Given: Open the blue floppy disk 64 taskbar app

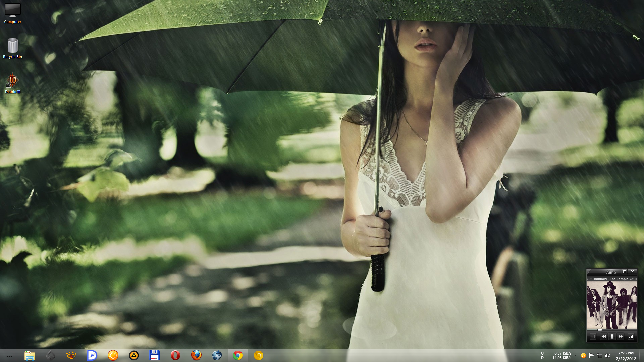Looking at the screenshot, I should pyautogui.click(x=154, y=355).
